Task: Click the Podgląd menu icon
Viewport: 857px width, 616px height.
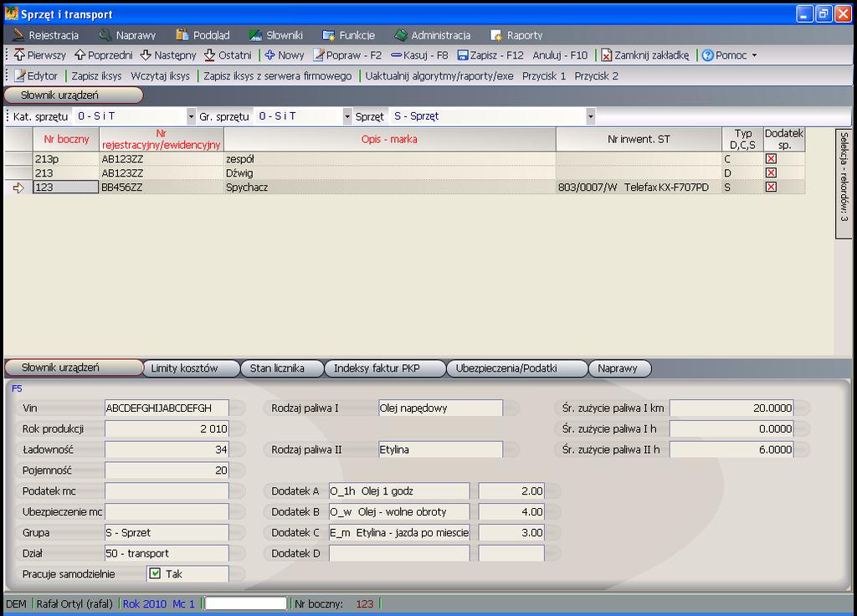Action: [x=182, y=35]
